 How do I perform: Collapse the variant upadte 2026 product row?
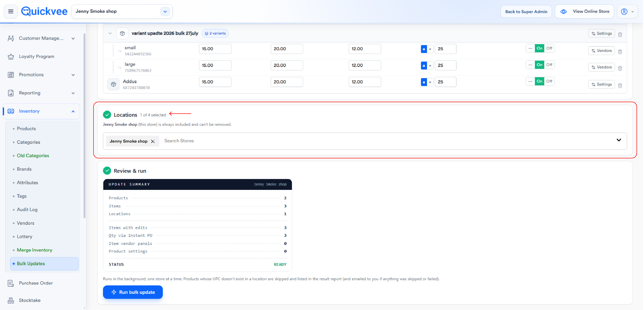click(110, 34)
